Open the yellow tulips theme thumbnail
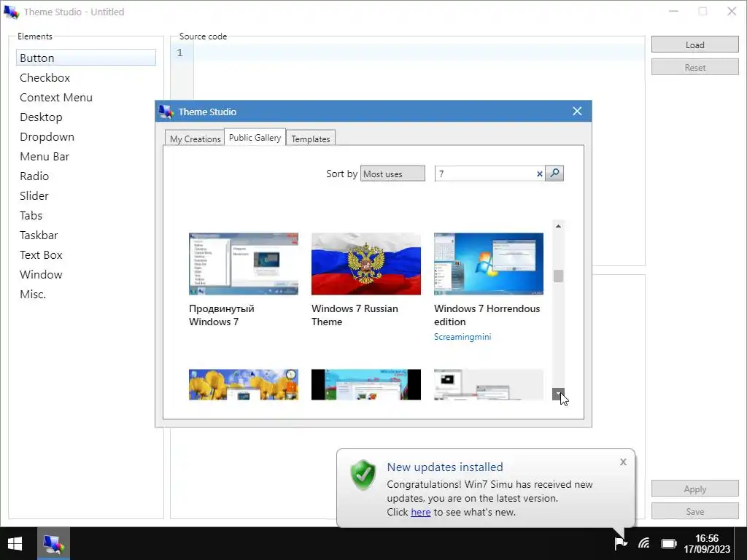 pos(244,384)
